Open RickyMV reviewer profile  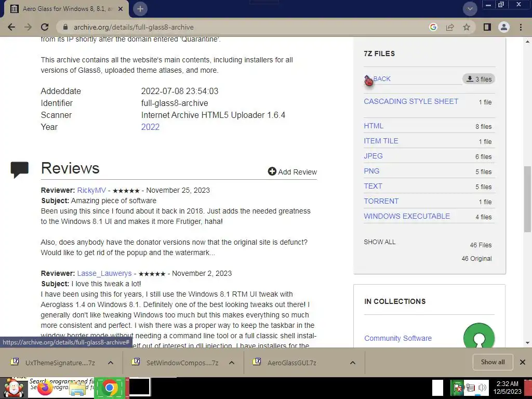click(91, 190)
